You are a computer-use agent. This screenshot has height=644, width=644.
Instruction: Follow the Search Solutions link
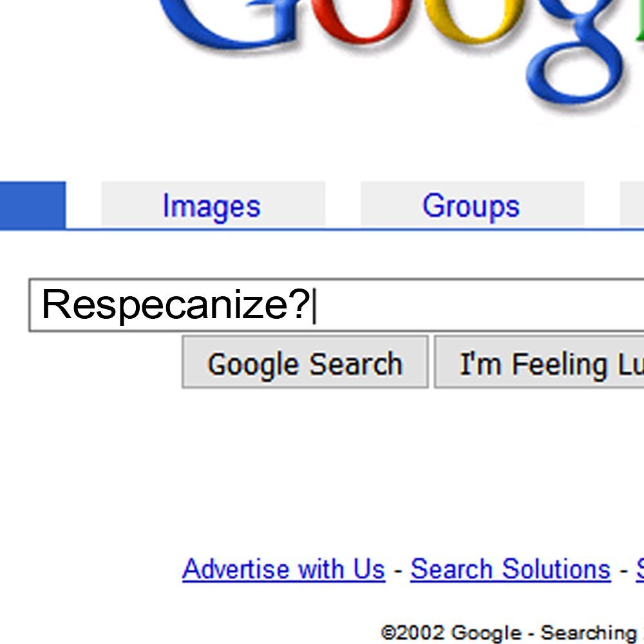tap(510, 569)
